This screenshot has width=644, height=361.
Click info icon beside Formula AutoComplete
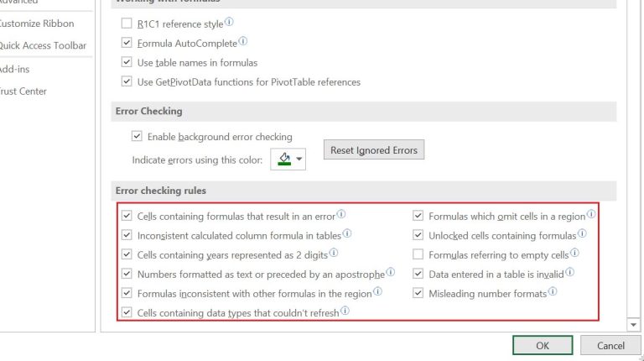pyautogui.click(x=243, y=41)
